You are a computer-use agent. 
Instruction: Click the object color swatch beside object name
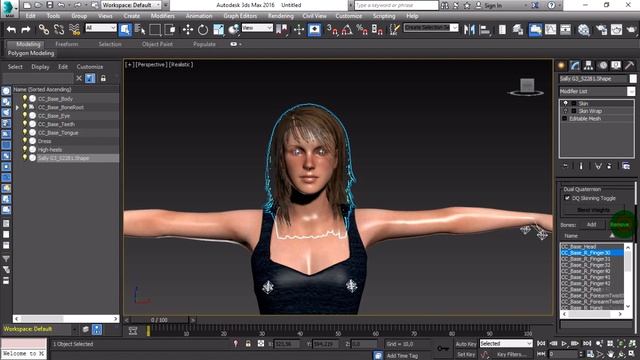pyautogui.click(x=633, y=78)
